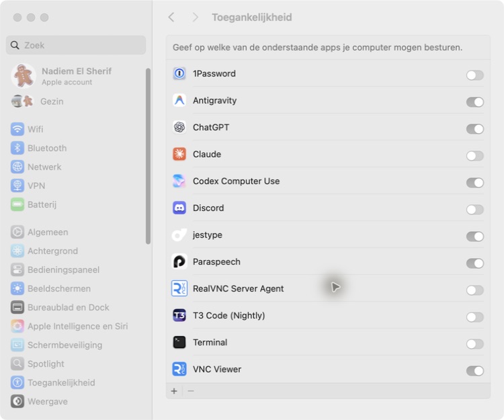Click the Algemeen gear icon
This screenshot has height=420, width=504.
[x=17, y=232]
